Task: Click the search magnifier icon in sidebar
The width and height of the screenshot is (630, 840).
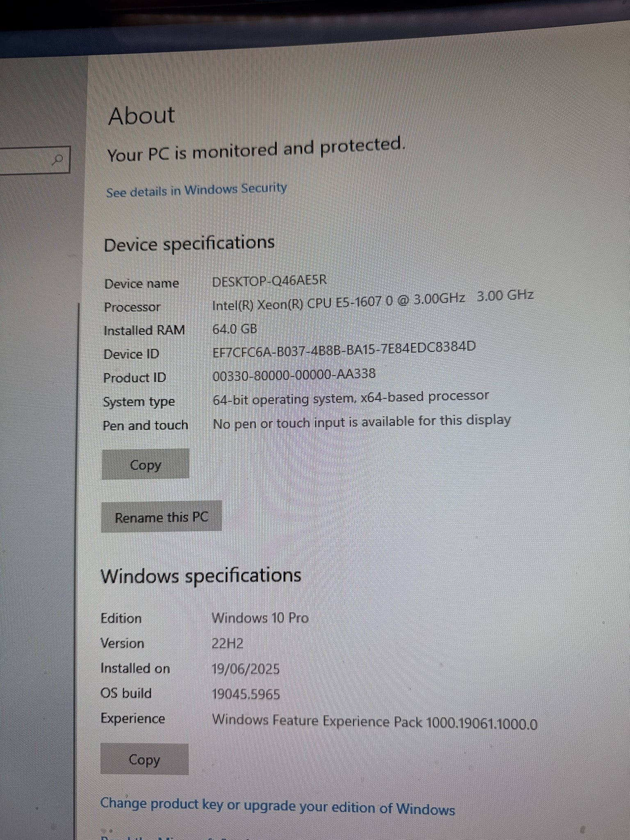Action: click(x=58, y=159)
